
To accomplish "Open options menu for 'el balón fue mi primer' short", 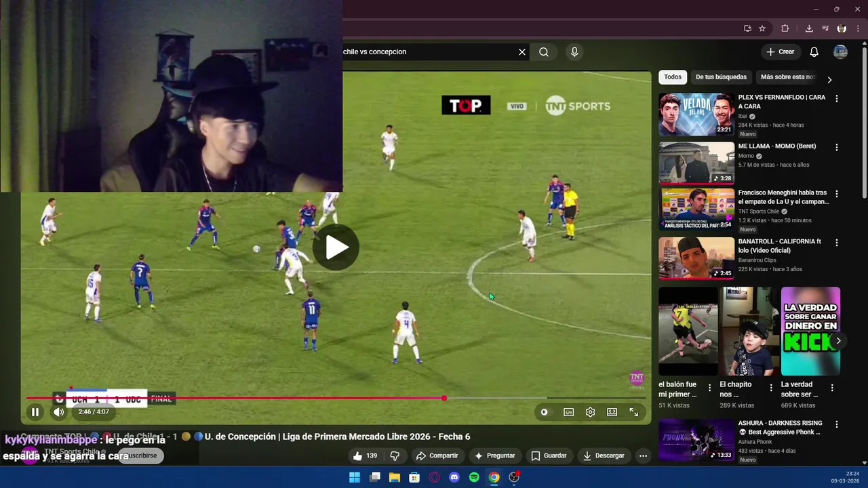I will tap(710, 388).
